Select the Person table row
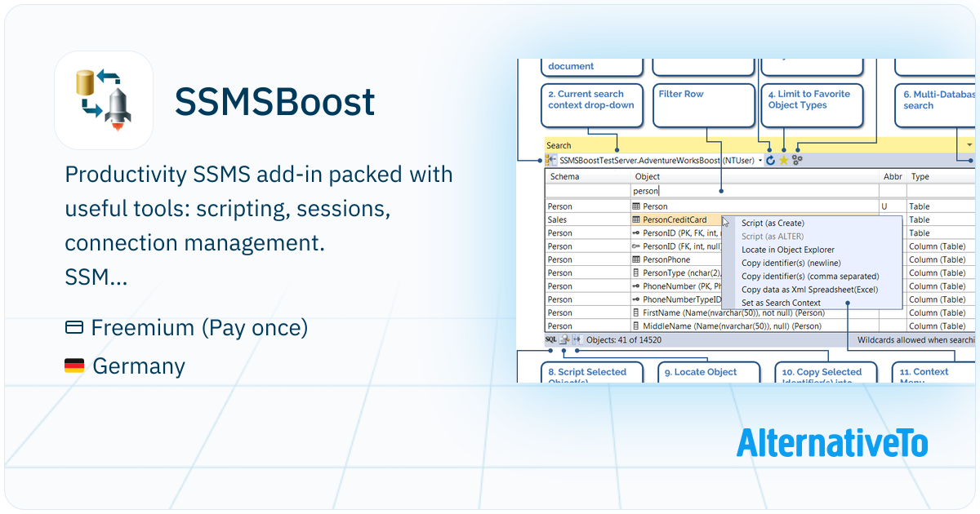 pyautogui.click(x=760, y=206)
